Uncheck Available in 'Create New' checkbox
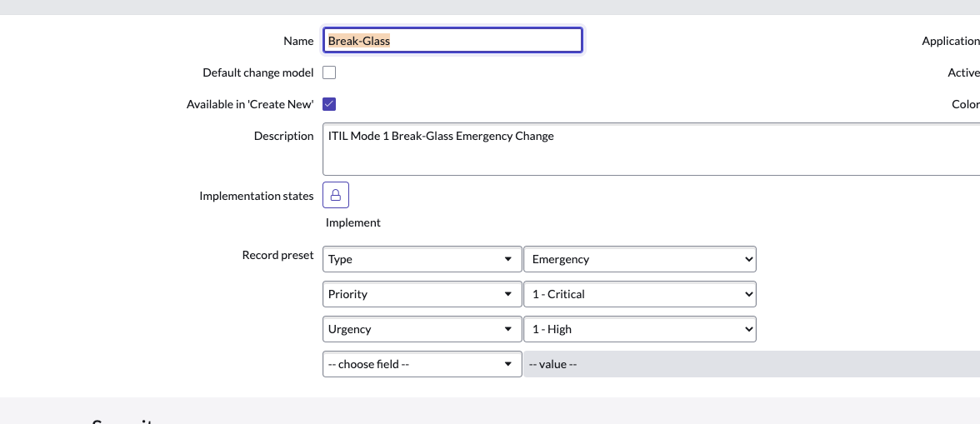Image resolution: width=980 pixels, height=424 pixels. point(329,104)
